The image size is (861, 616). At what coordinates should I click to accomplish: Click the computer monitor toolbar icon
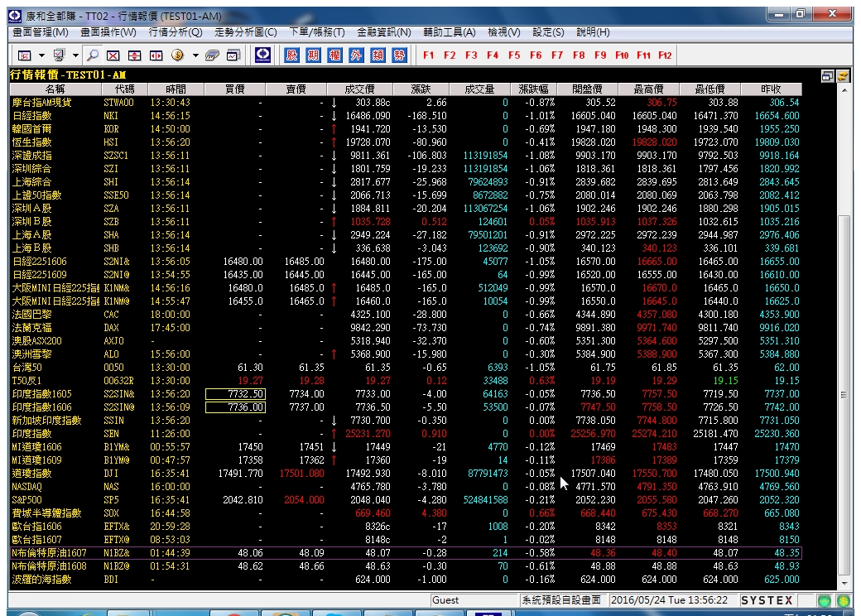click(x=59, y=55)
